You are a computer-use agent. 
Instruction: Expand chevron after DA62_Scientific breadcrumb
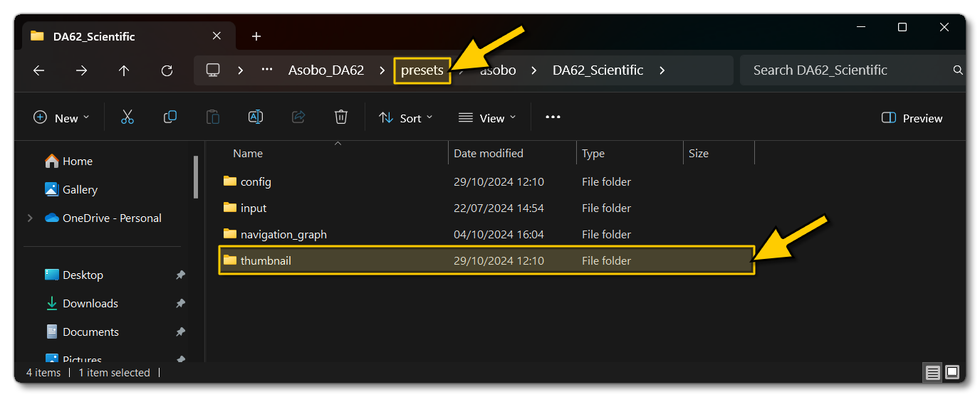[662, 70]
